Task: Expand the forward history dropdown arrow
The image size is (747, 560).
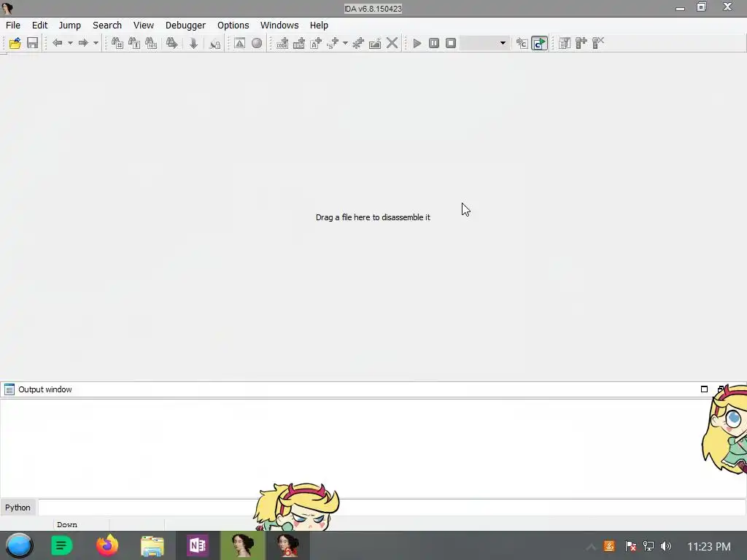Action: pyautogui.click(x=96, y=43)
